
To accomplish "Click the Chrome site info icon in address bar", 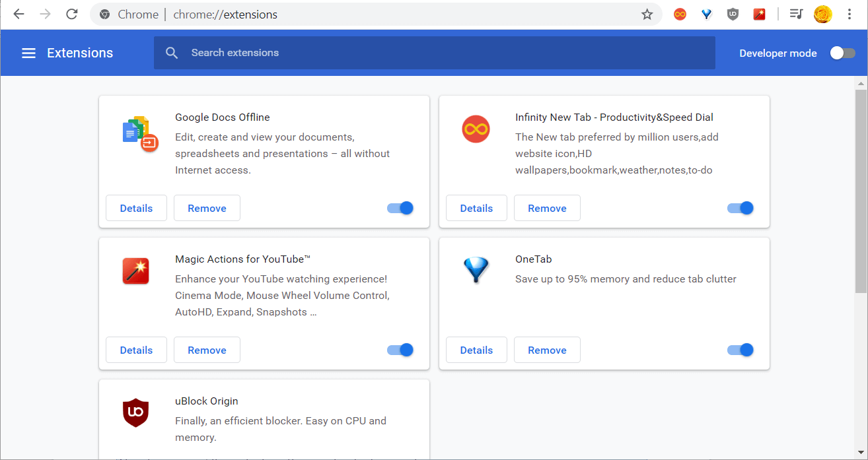I will [104, 14].
